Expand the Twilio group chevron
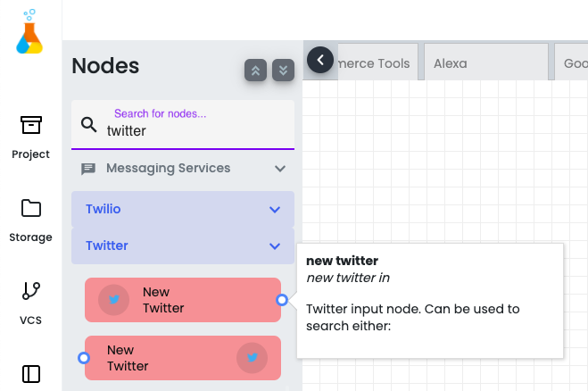Viewport: 588px width, 391px height. (275, 210)
